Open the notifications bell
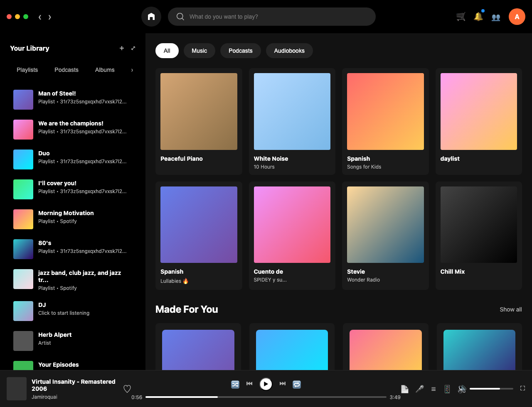Screen dimensions: 532x407 [478, 17]
